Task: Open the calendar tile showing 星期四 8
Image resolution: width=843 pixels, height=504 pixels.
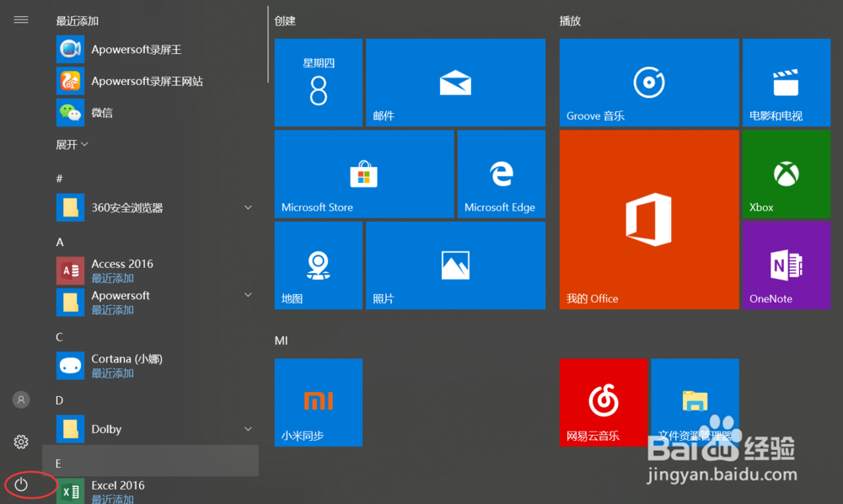Action: coord(319,83)
